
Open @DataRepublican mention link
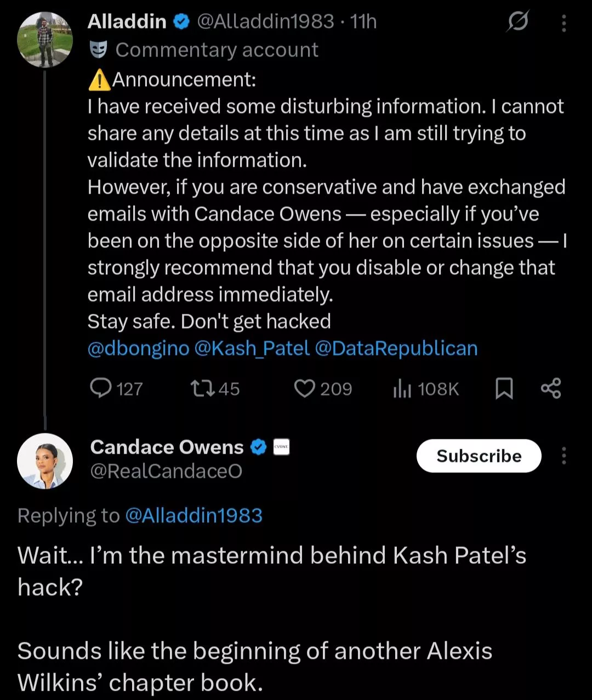(x=396, y=348)
